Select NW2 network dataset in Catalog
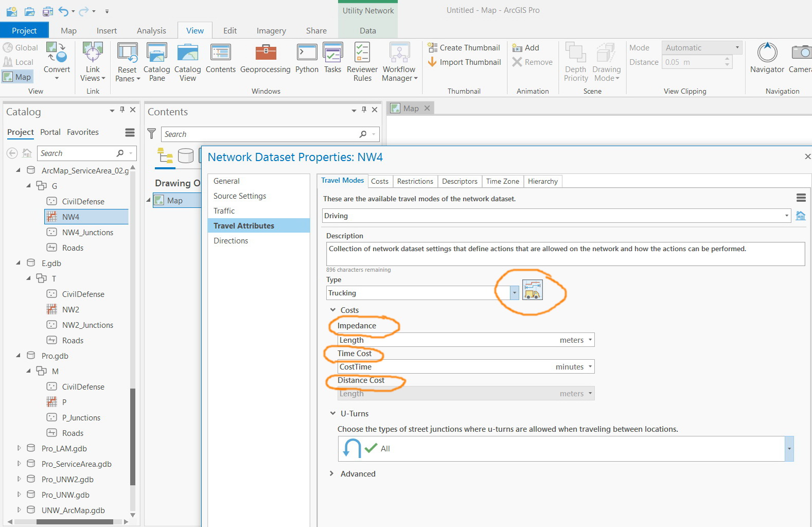This screenshot has height=527, width=812. (70, 309)
